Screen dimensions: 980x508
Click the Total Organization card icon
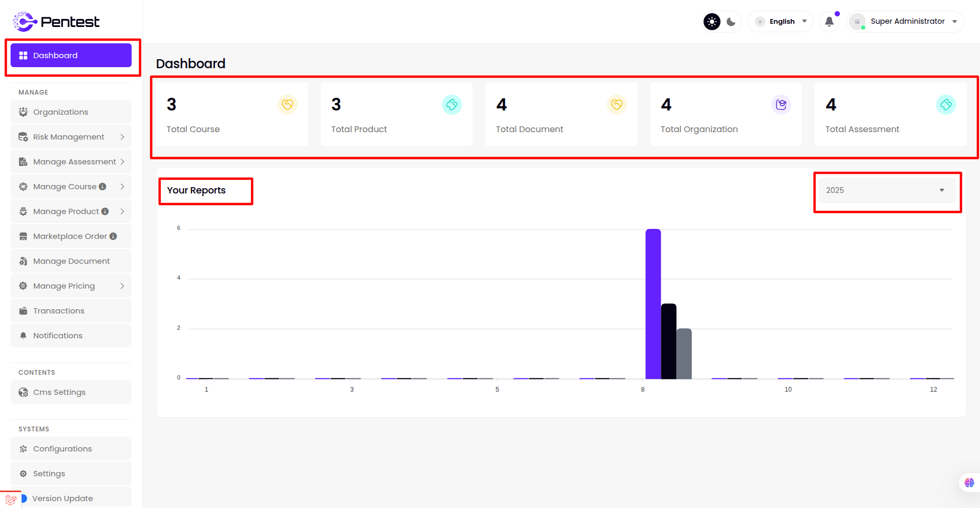(781, 105)
